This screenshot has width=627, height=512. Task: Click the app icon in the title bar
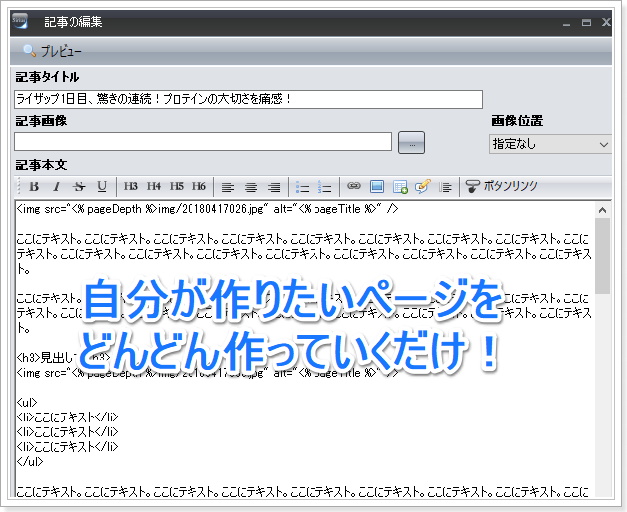coord(20,21)
